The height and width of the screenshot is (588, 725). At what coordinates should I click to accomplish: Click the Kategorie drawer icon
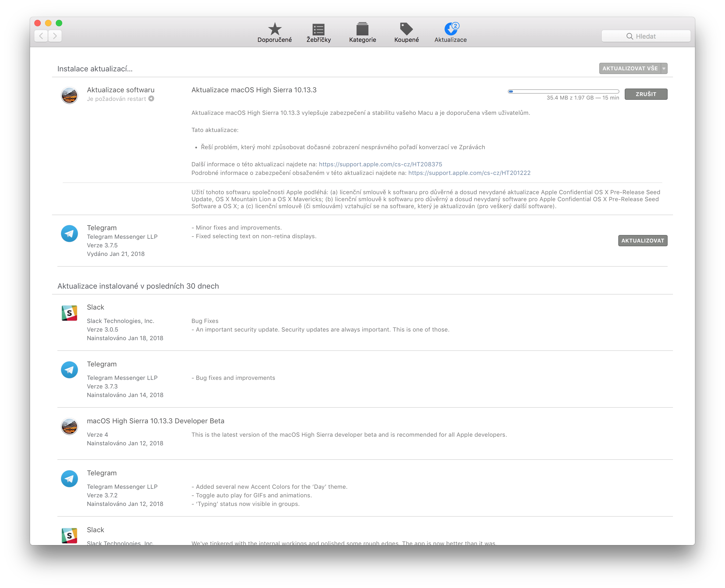pos(362,29)
